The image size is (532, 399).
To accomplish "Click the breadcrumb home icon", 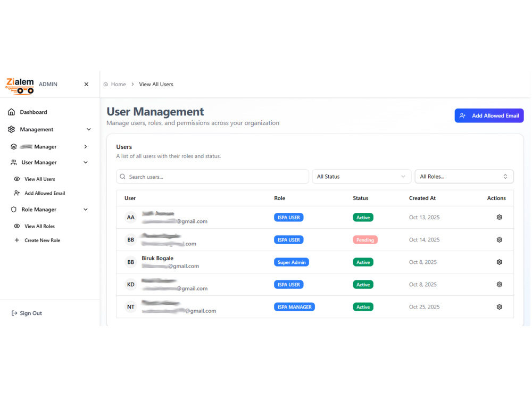I will [105, 84].
